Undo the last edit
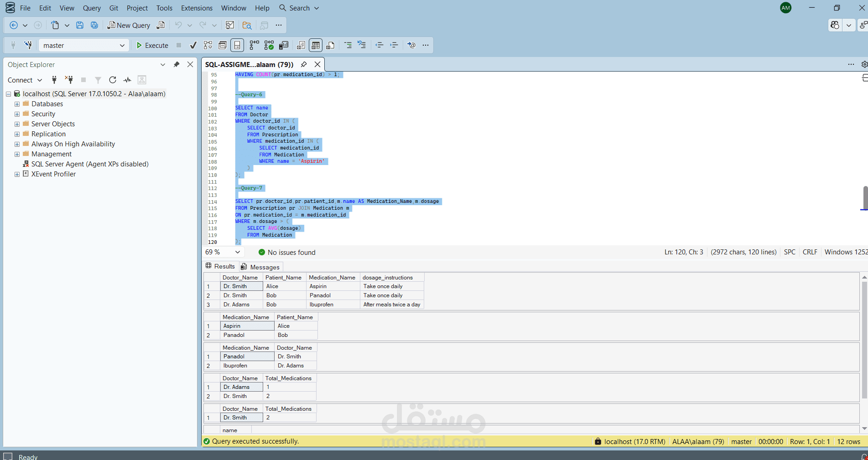Screen dimensions: 868x460 [x=178, y=25]
